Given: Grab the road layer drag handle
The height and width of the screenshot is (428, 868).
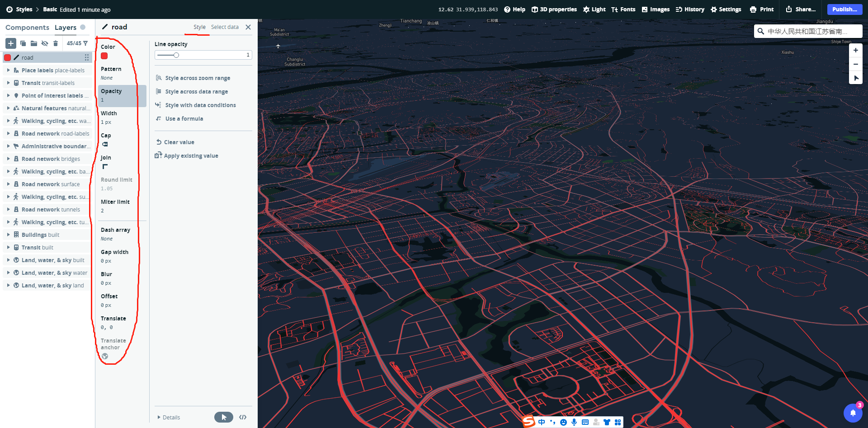Looking at the screenshot, I should coord(86,57).
